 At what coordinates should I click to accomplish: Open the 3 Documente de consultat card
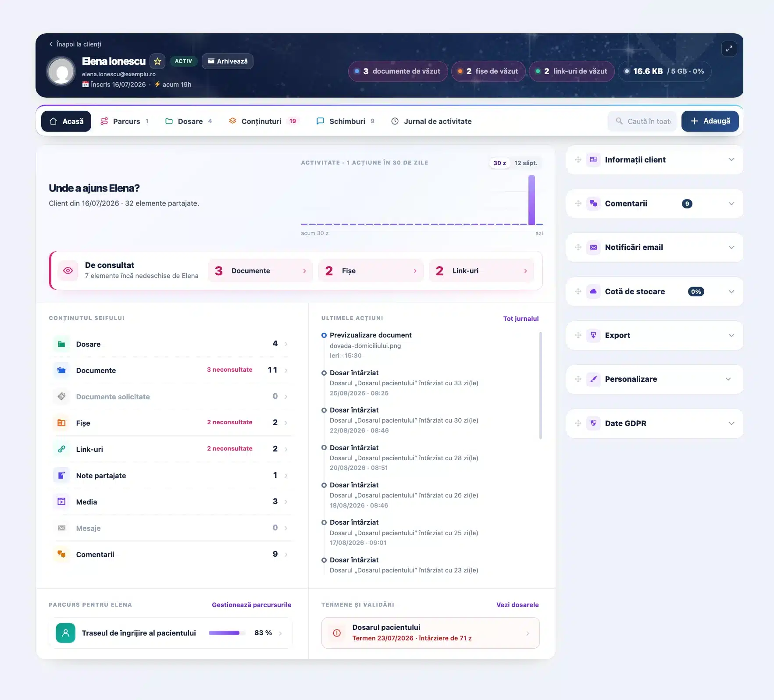tap(260, 271)
